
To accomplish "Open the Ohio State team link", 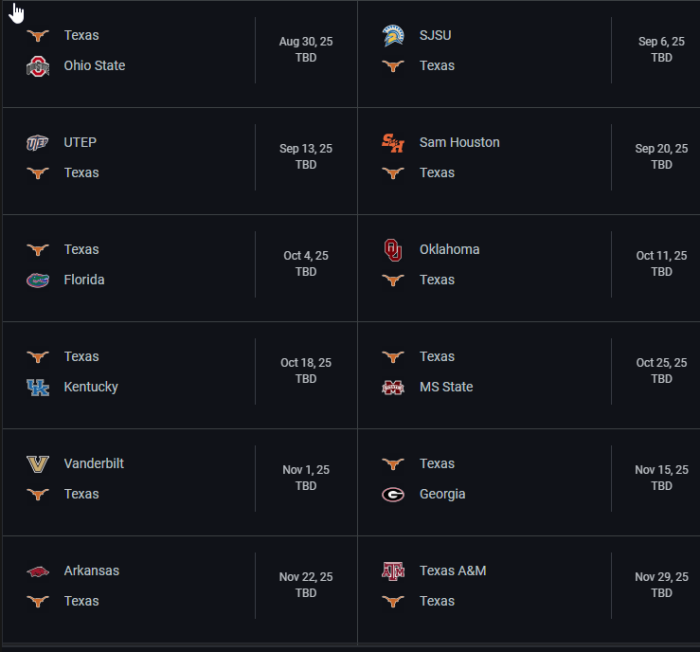I will tap(94, 66).
